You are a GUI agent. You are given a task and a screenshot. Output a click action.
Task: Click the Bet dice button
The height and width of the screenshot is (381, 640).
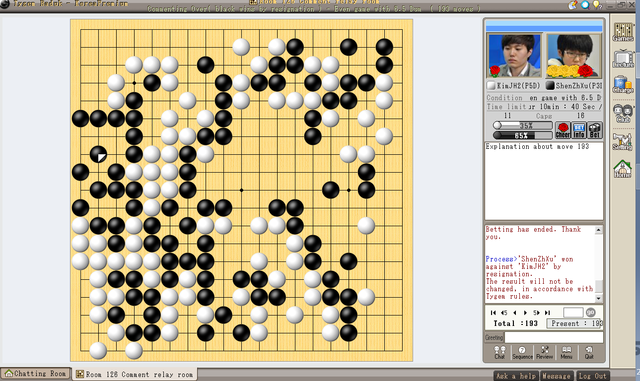point(595,130)
